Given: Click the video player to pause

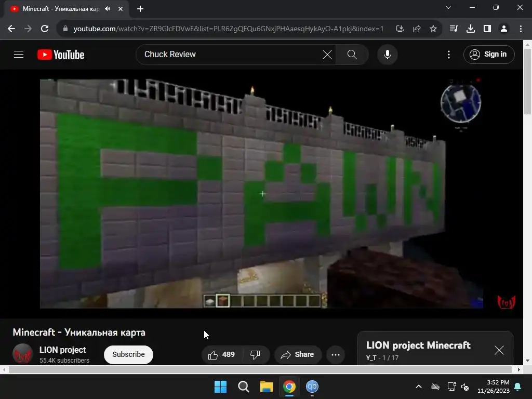Looking at the screenshot, I should (x=261, y=194).
